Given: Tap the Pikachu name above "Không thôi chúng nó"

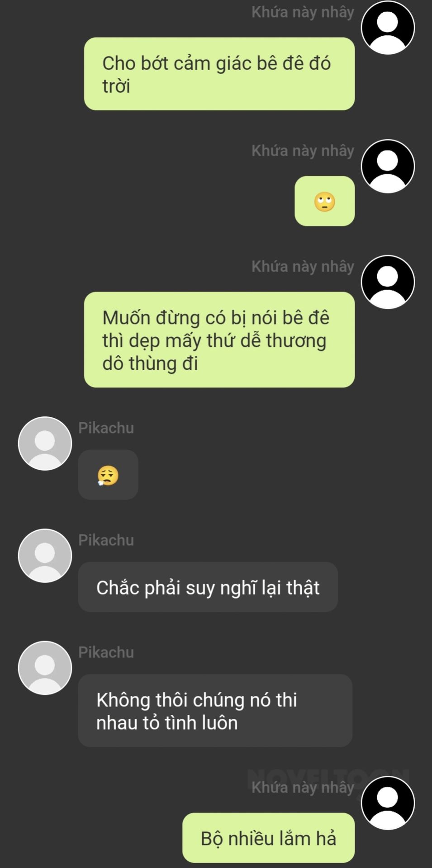Looking at the screenshot, I should (x=106, y=652).
